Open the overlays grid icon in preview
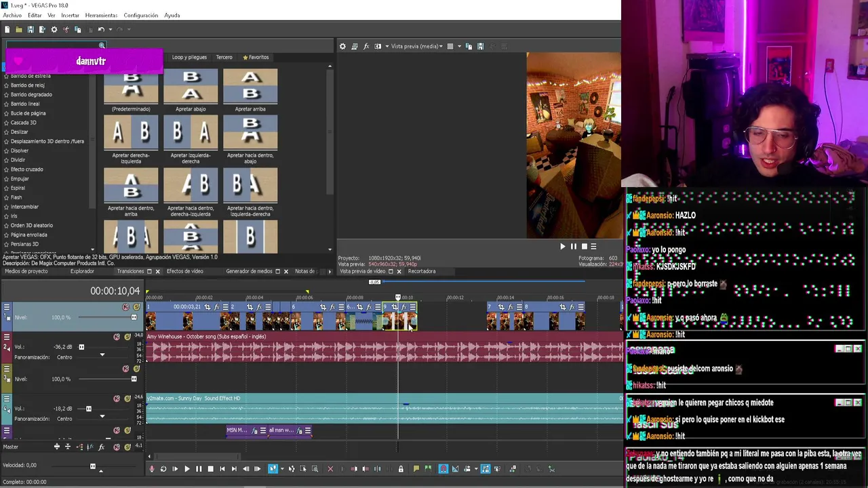Viewport: 868px width, 488px height. coord(450,46)
